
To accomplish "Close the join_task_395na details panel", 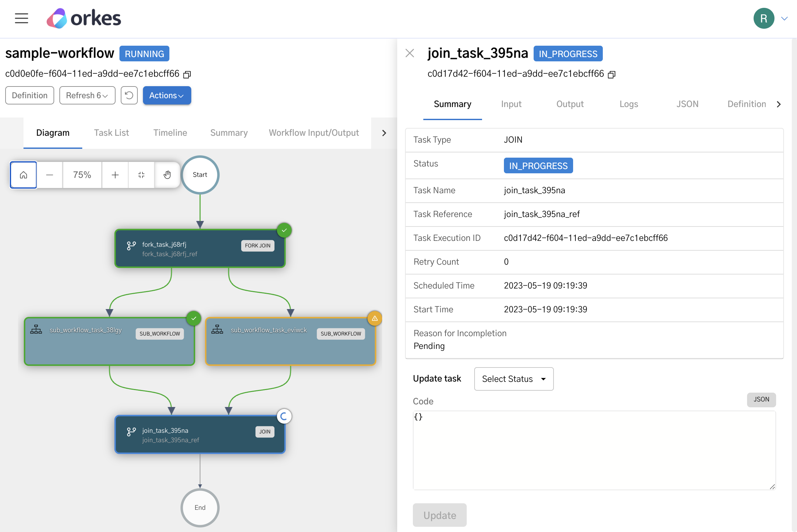I will pos(410,53).
